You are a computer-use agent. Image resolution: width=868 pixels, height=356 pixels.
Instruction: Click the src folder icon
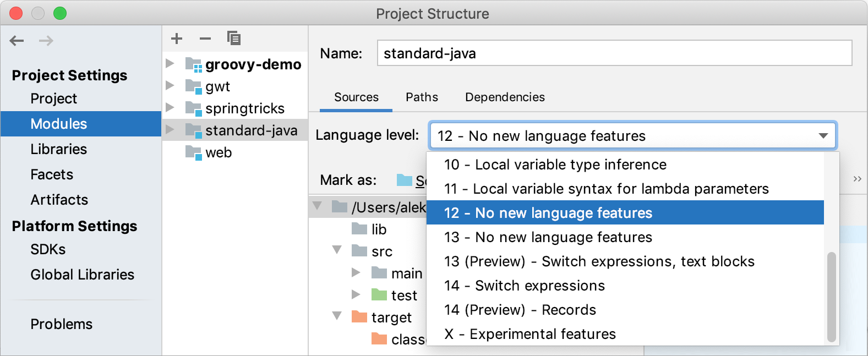click(x=359, y=250)
